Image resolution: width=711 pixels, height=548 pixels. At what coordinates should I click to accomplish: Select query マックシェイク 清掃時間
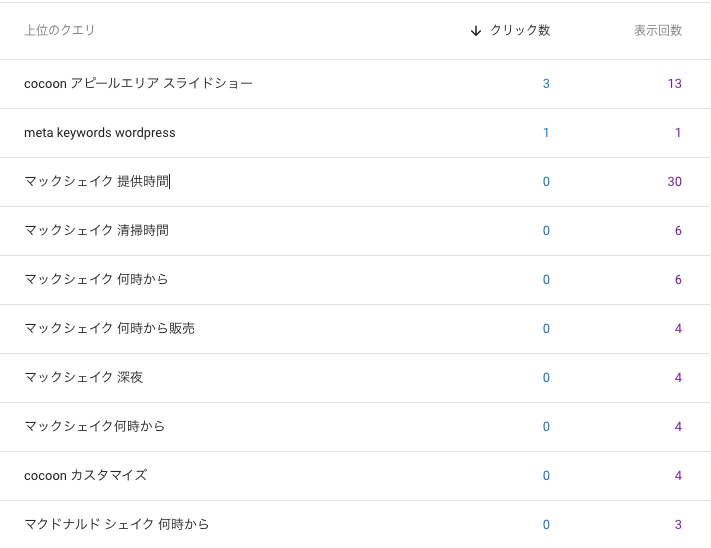pyautogui.click(x=96, y=231)
